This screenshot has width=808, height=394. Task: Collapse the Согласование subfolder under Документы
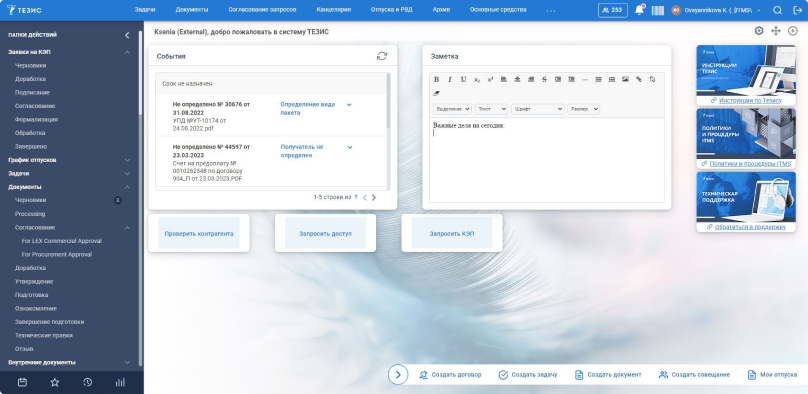click(x=127, y=228)
